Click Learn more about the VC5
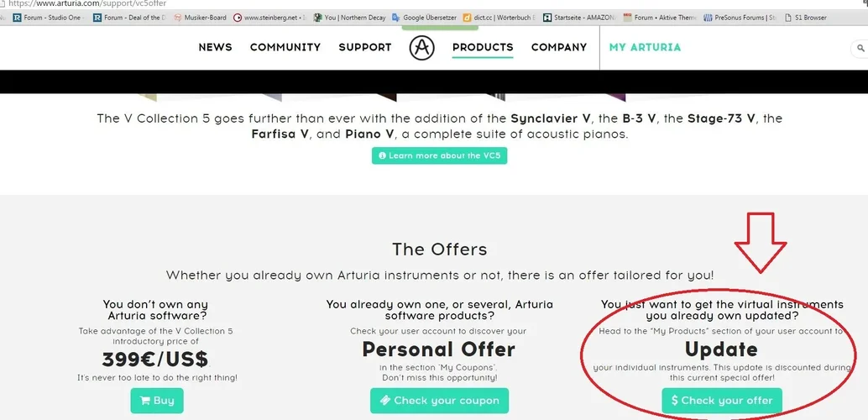868x420 pixels. 439,155
